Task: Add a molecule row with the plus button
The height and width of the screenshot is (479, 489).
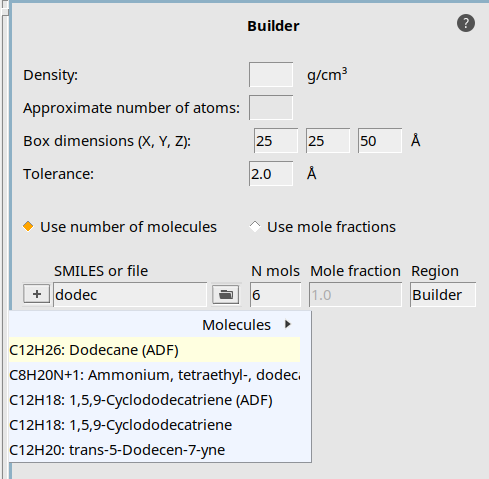Action: point(37,294)
